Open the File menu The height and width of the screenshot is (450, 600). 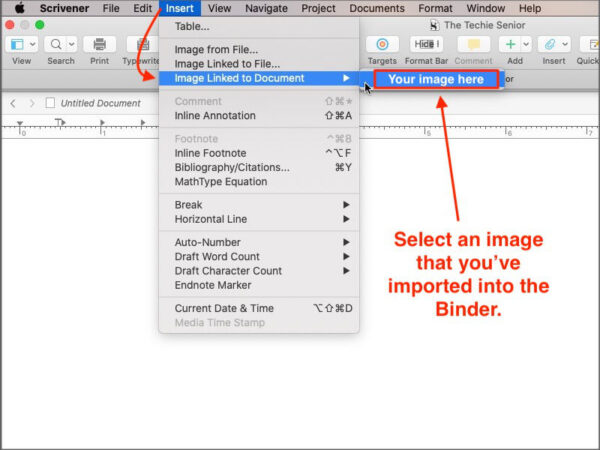pos(111,8)
